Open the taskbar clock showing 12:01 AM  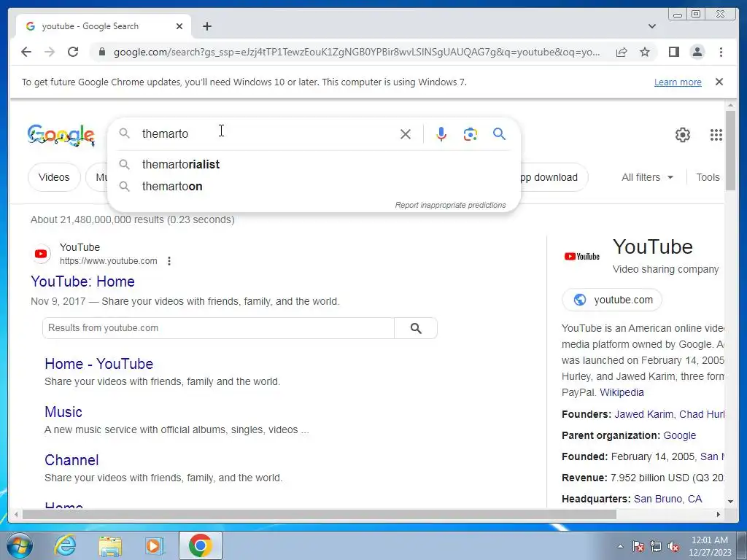(709, 546)
